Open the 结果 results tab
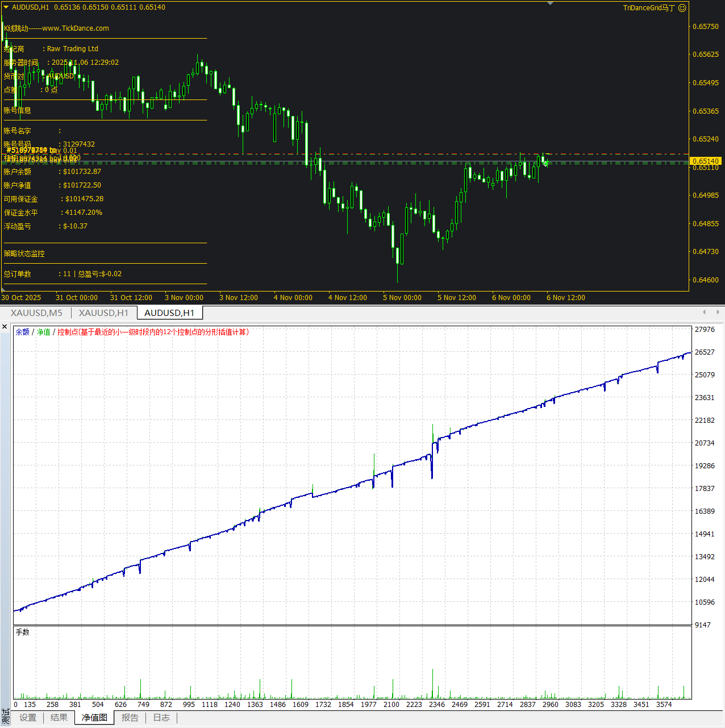 [59, 718]
